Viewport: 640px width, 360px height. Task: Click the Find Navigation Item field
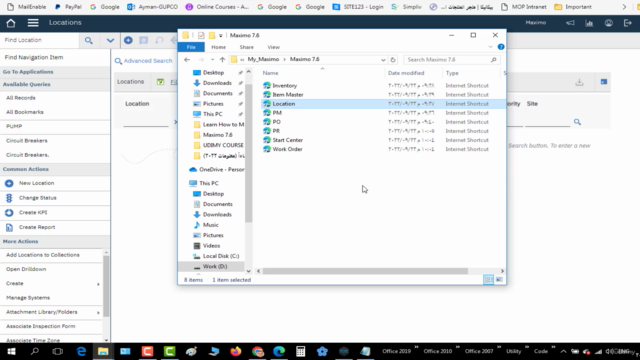(x=55, y=58)
